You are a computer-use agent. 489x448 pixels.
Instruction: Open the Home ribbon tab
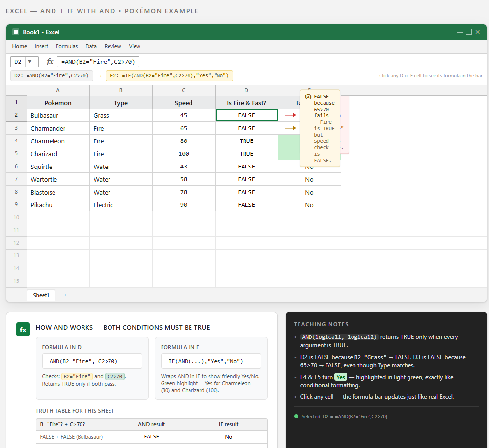pos(19,46)
